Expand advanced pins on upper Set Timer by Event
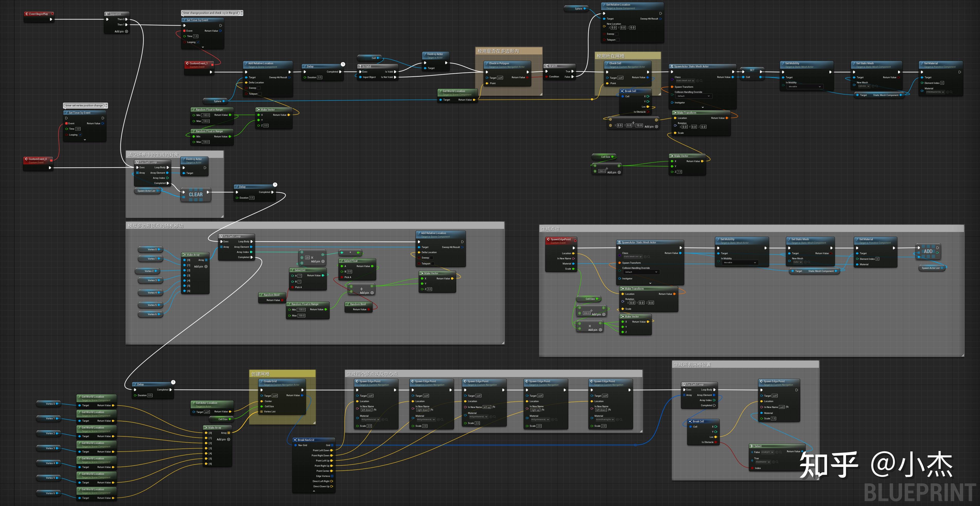 tap(203, 47)
